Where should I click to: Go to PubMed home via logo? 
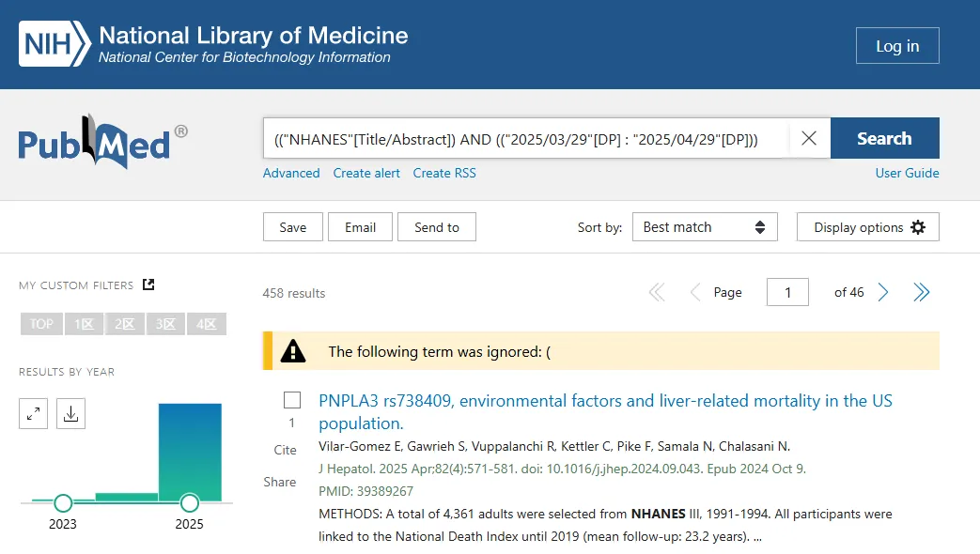click(103, 142)
